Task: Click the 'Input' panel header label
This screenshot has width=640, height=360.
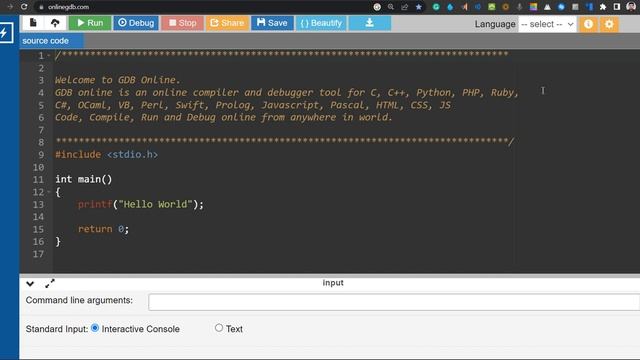Action: pos(333,283)
